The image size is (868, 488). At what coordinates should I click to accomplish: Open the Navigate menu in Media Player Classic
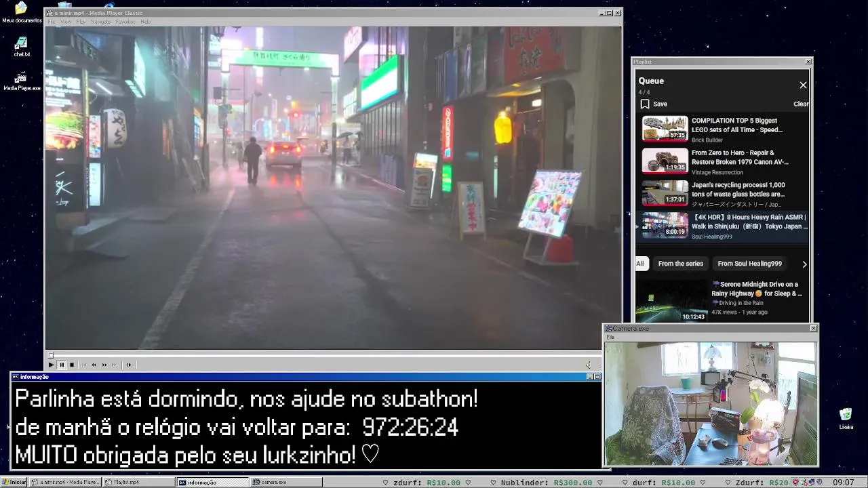(x=100, y=22)
